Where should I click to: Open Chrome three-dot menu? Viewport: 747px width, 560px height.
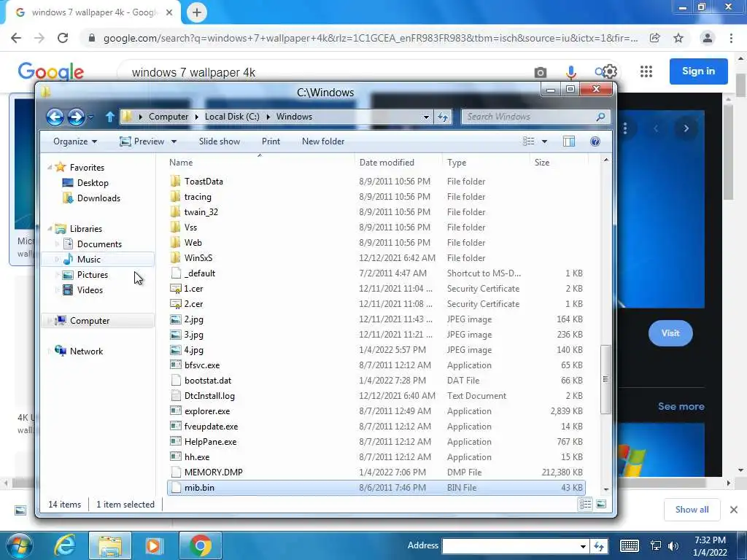pyautogui.click(x=731, y=38)
